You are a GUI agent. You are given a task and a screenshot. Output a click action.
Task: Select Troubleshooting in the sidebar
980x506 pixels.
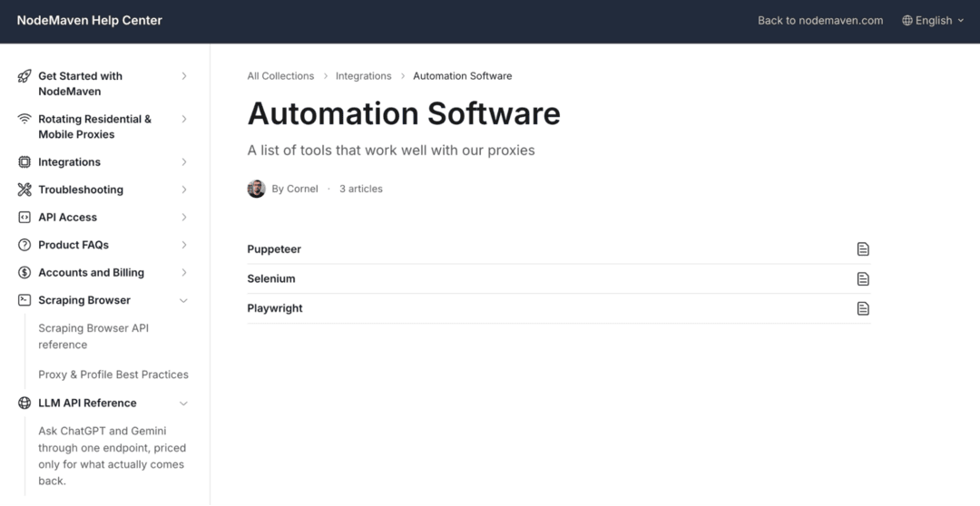tap(81, 190)
